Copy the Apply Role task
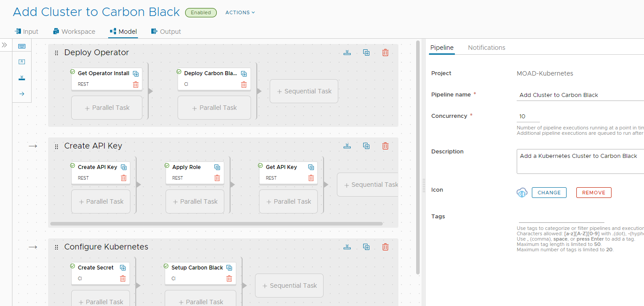This screenshot has width=644, height=306. [217, 167]
